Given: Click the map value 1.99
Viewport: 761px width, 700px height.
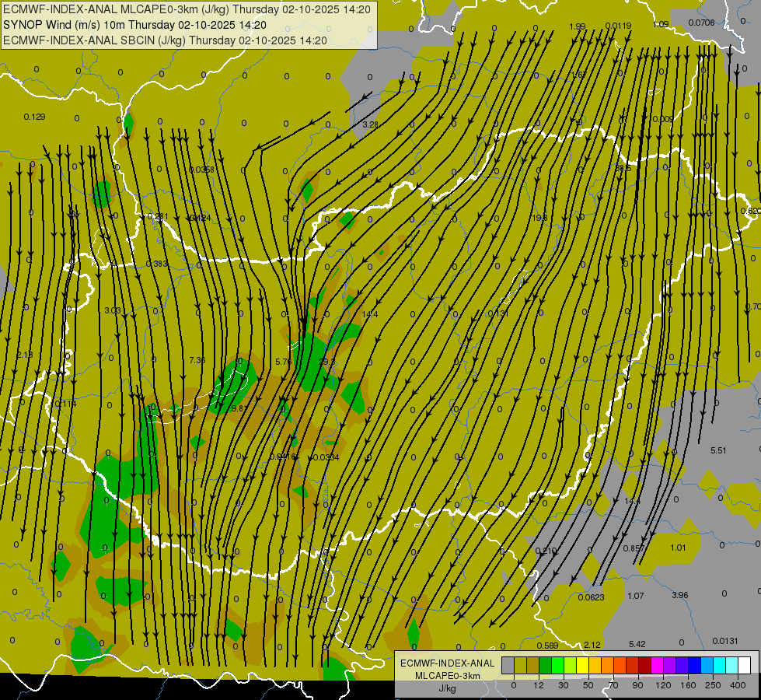Looking at the screenshot, I should (x=577, y=26).
